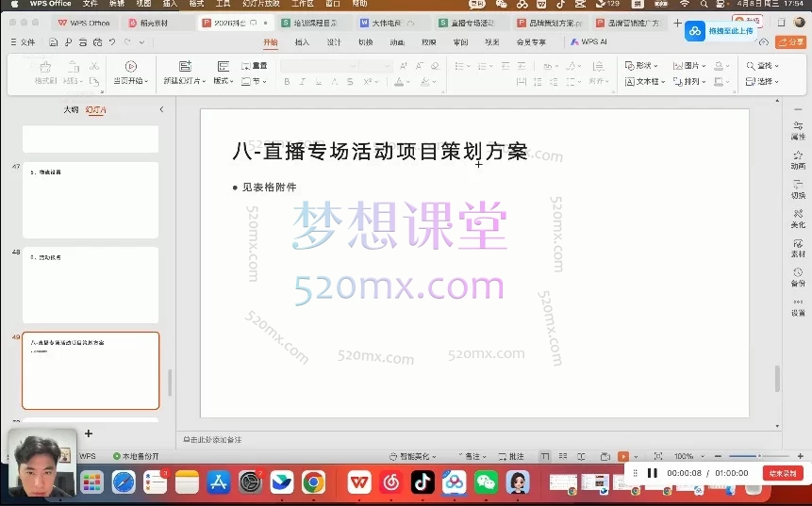Click Comments (批注) in status bar
812x506 pixels.
511,456
